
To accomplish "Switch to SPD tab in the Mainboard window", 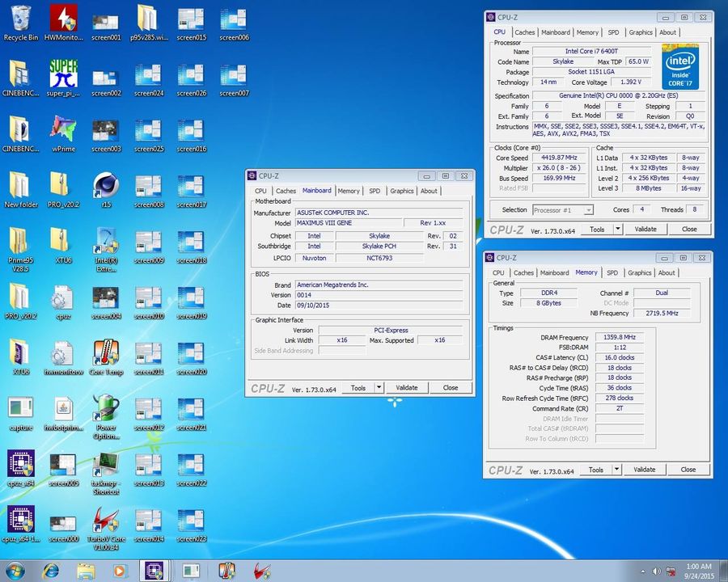I will pyautogui.click(x=375, y=192).
